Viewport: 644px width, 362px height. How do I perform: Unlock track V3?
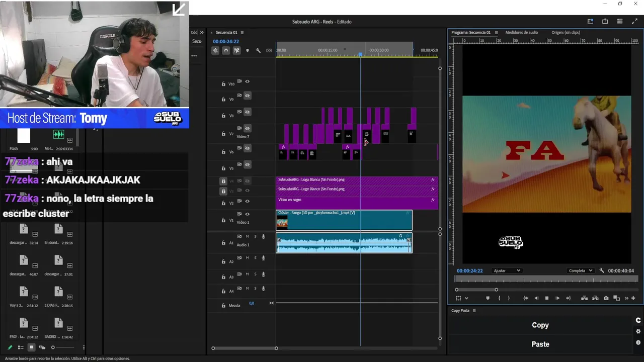223,191
